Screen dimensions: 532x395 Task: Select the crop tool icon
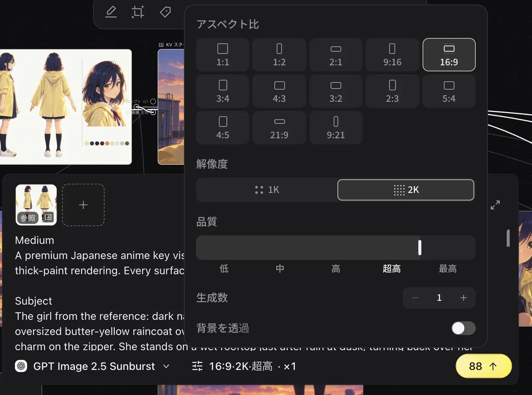[x=138, y=12]
